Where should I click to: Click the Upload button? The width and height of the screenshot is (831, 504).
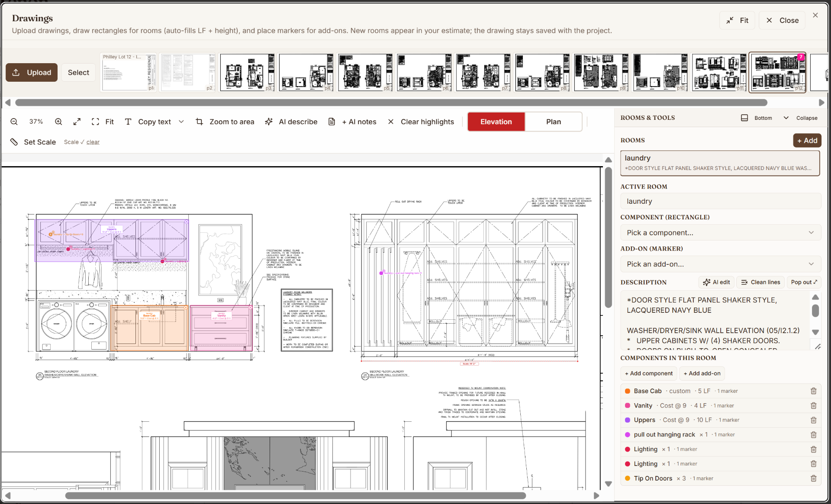(32, 73)
